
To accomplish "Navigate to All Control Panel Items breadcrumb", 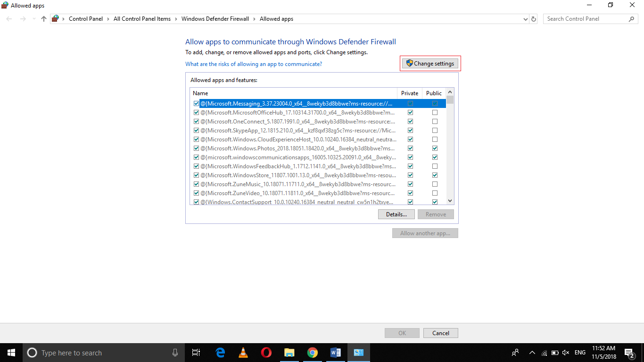I will [142, 18].
